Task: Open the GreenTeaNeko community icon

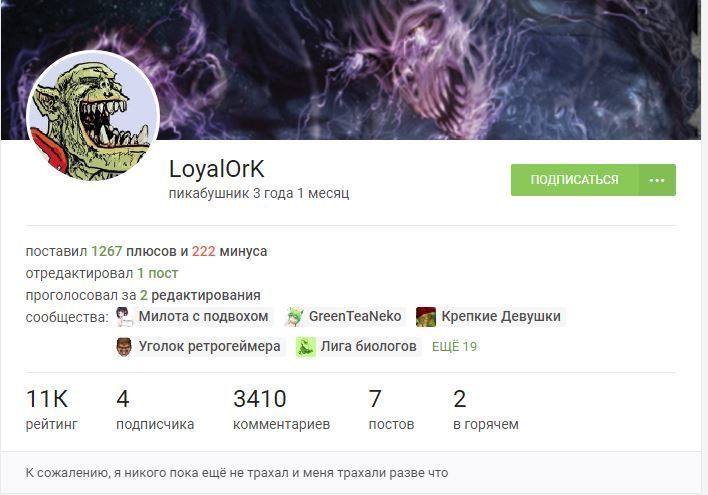Action: [294, 317]
